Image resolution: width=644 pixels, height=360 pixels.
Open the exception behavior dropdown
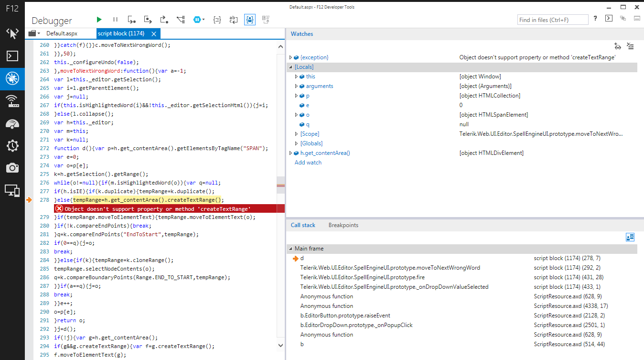pyautogui.click(x=199, y=20)
